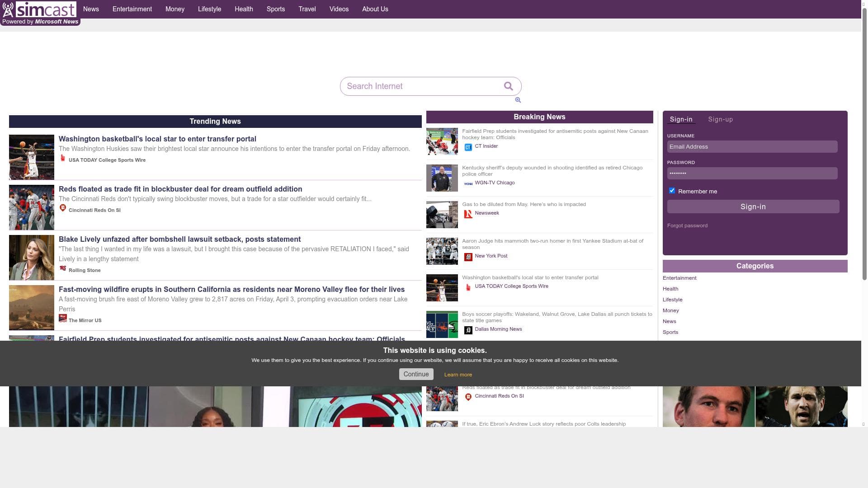Open the Learn more cookies link
The height and width of the screenshot is (488, 868).
[458, 375]
